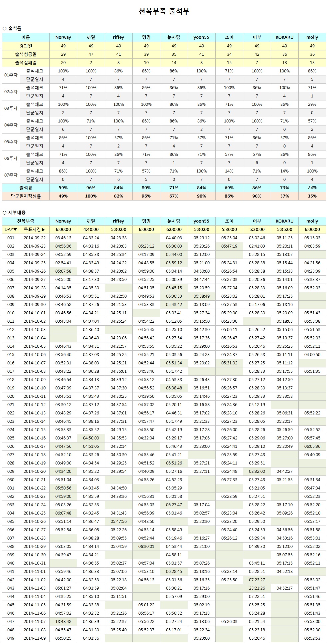Viewport: 327px width, 644px height.
Task: Select 까말's 4:40:00 goal time
Action: (x=91, y=230)
